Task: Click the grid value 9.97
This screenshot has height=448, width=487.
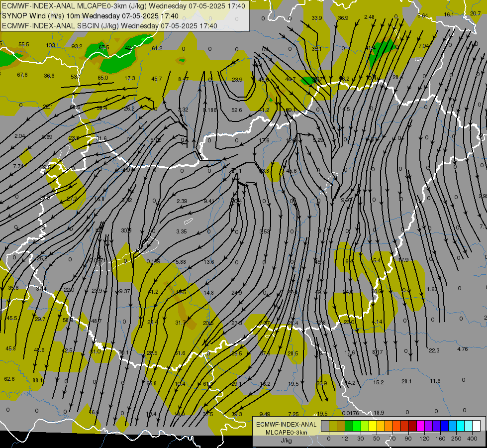Action: pos(347,200)
